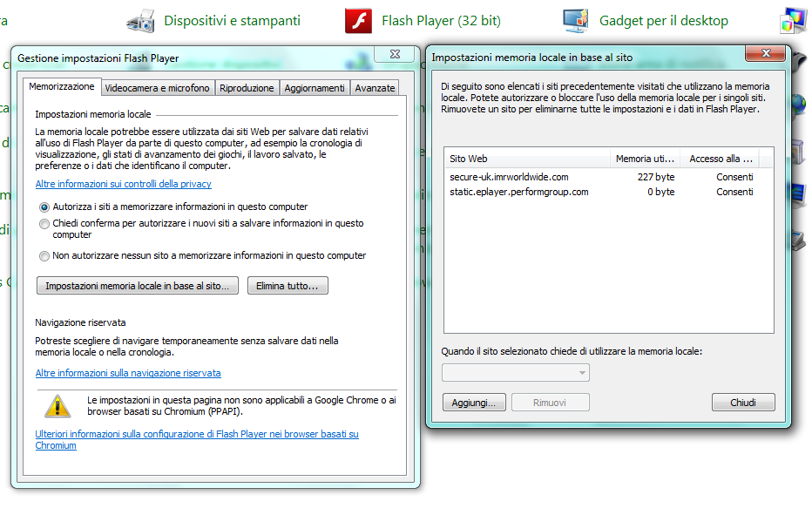Open the Aggiornamenti tab

(x=315, y=88)
